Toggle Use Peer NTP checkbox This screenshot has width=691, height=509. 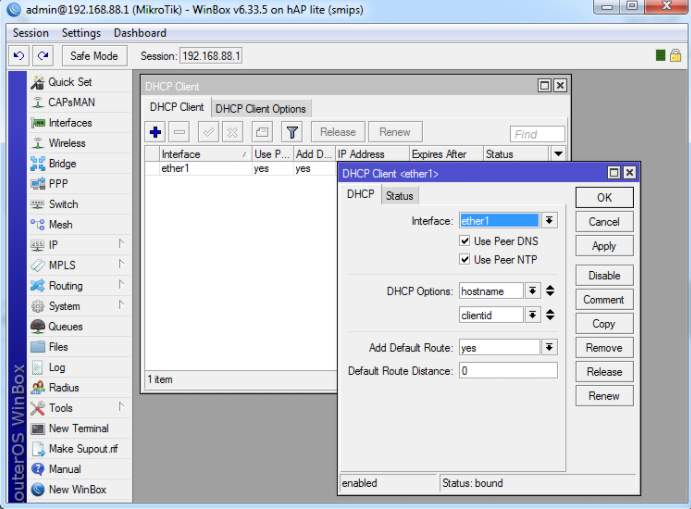pyautogui.click(x=464, y=259)
